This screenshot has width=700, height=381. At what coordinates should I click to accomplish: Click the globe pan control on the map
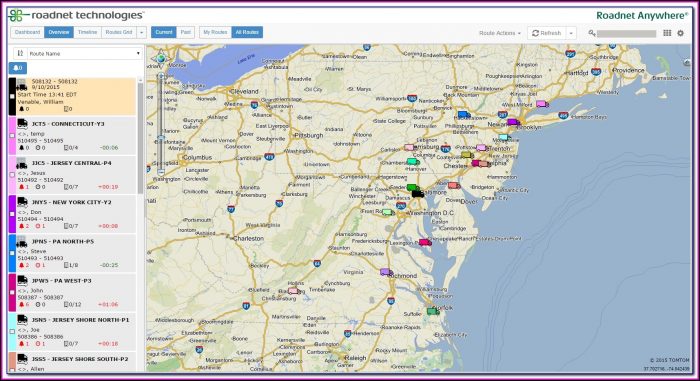161,58
